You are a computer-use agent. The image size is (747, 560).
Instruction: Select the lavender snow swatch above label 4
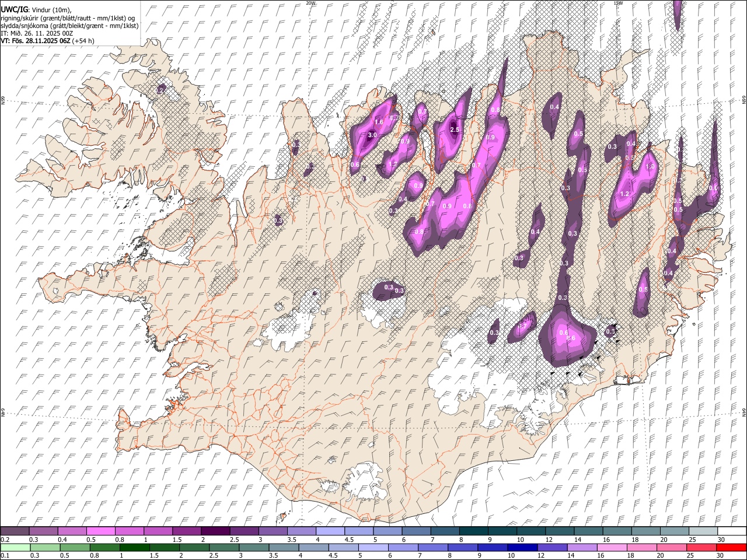point(329,531)
